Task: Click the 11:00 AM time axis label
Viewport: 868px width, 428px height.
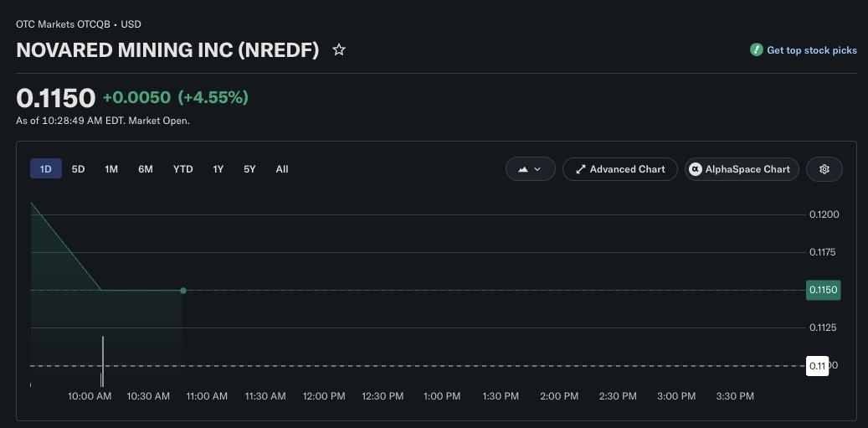Action: tap(207, 396)
